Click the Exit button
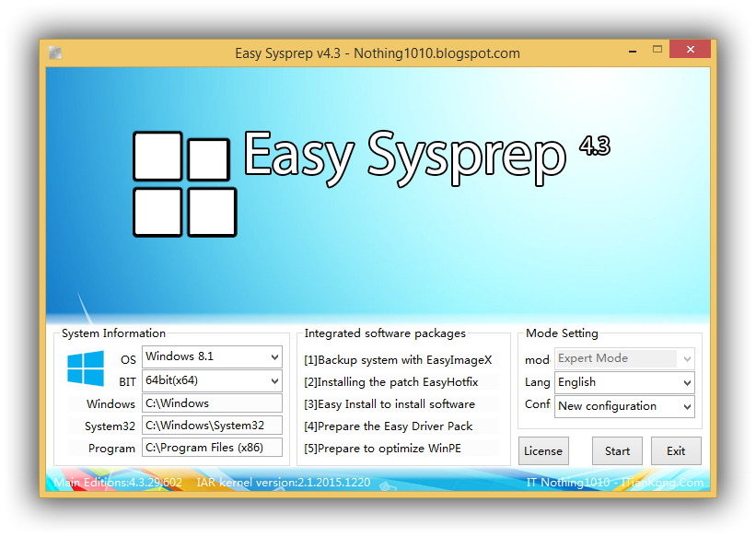Viewport: 756px width, 537px height. 676,451
